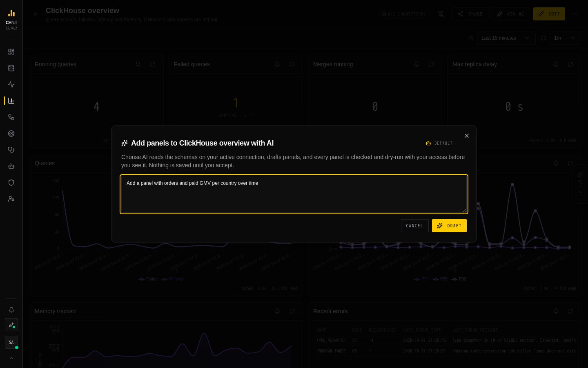Toggle the P50 series in legend
Viewport: 588px width, 368px height.
point(422,279)
